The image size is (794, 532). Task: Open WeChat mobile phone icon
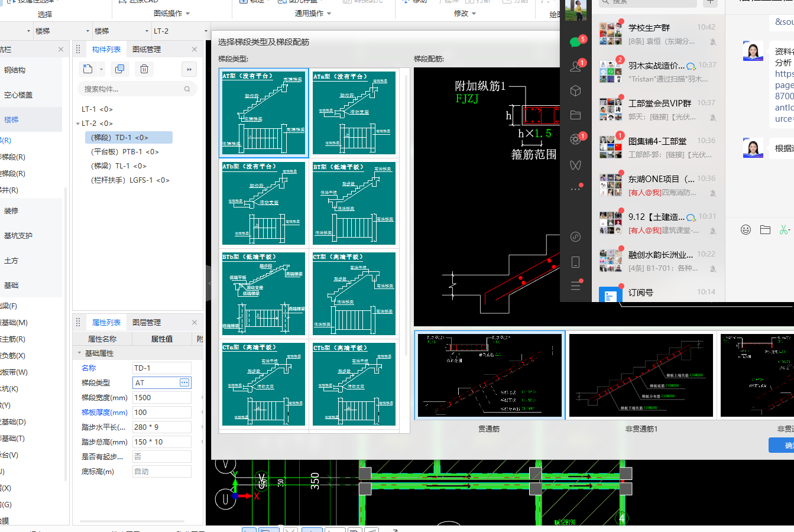(576, 262)
